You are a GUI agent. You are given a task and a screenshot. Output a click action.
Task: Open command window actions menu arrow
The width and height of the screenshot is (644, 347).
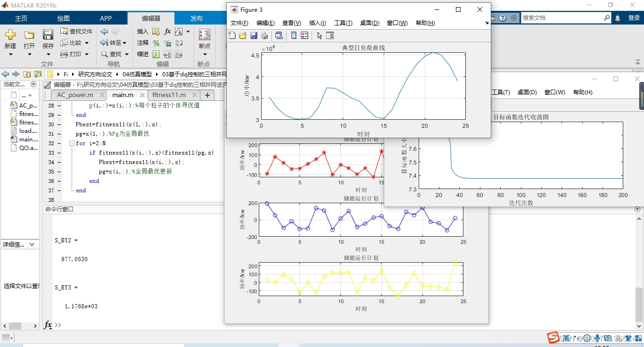point(637,209)
